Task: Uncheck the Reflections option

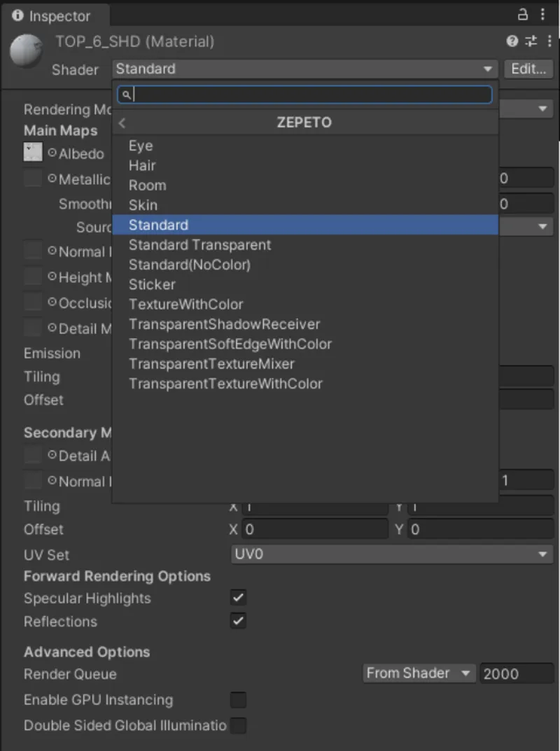Action: click(238, 621)
